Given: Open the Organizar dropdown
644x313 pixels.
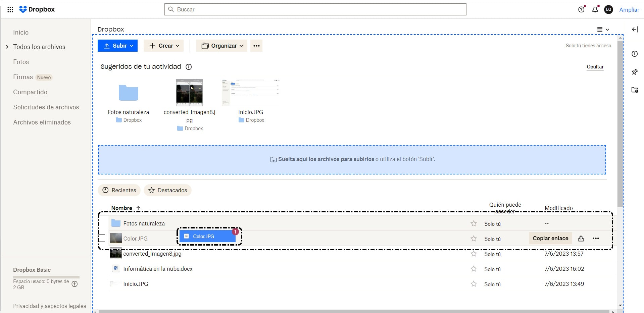Looking at the screenshot, I should (x=221, y=46).
